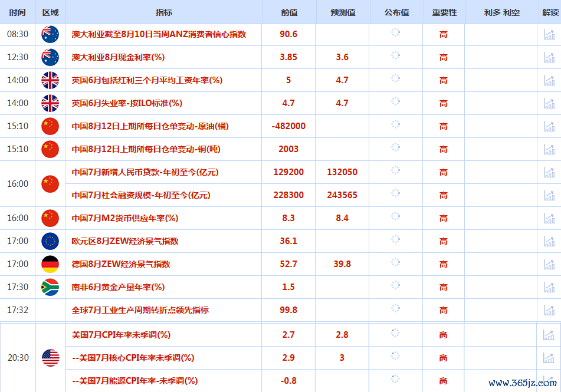Open the 美国7月核心CPI年率未季调 link
Viewport: 561px width, 392px height.
(133, 358)
